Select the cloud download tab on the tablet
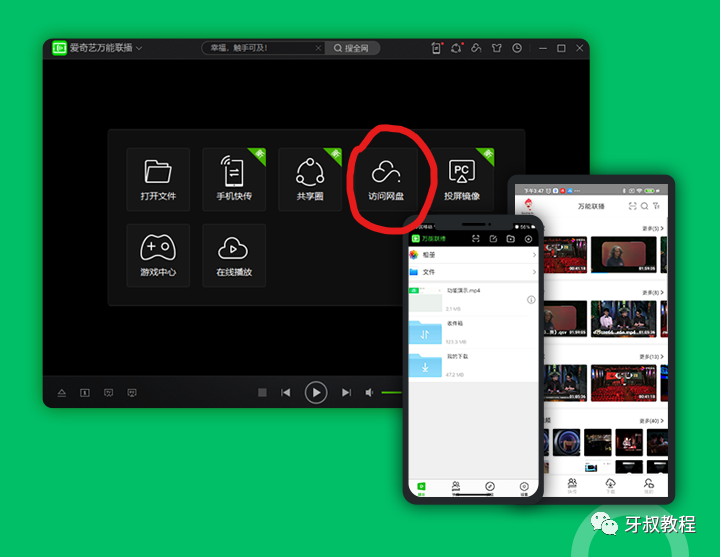 [x=610, y=485]
